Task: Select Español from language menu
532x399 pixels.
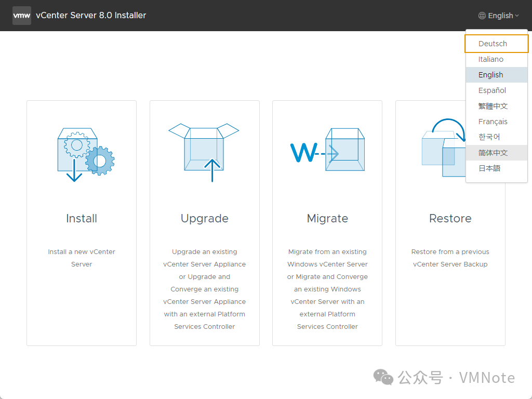Action: click(496, 90)
